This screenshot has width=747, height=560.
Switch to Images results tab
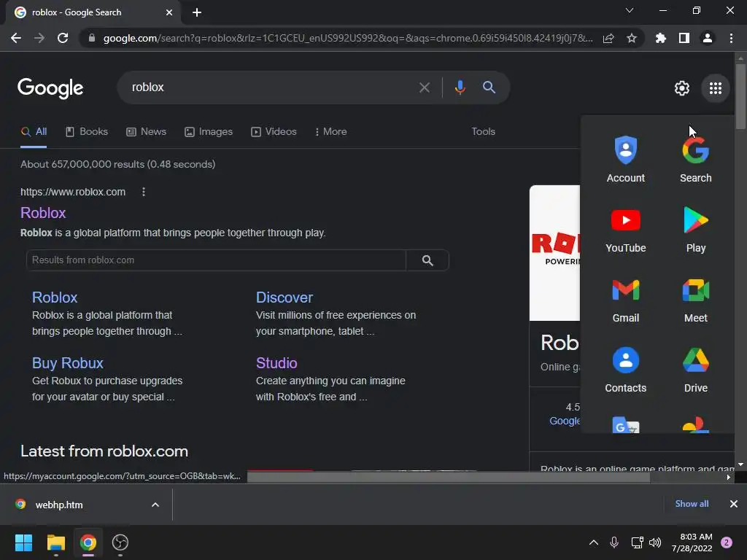209,131
